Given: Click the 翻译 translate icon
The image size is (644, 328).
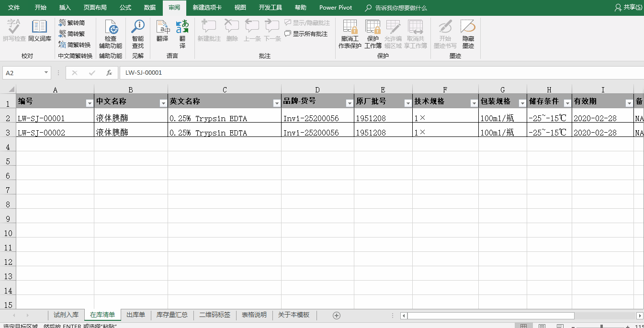Looking at the screenshot, I should tap(162, 31).
